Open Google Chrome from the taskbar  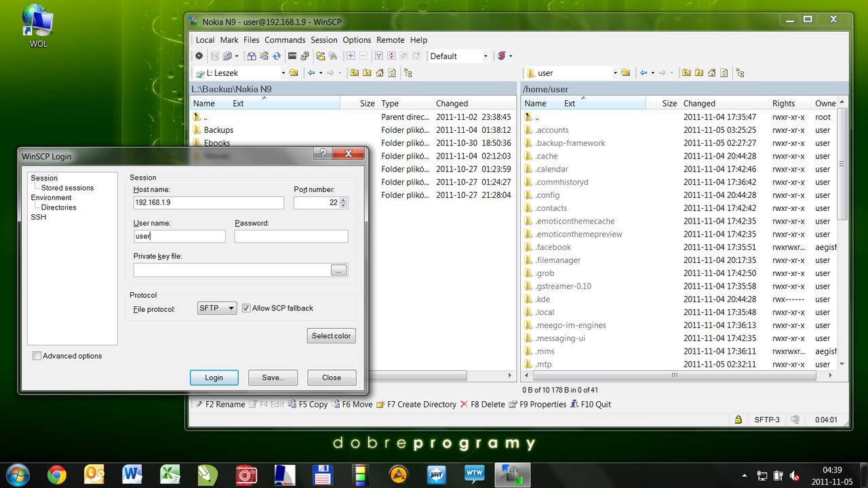coord(56,474)
